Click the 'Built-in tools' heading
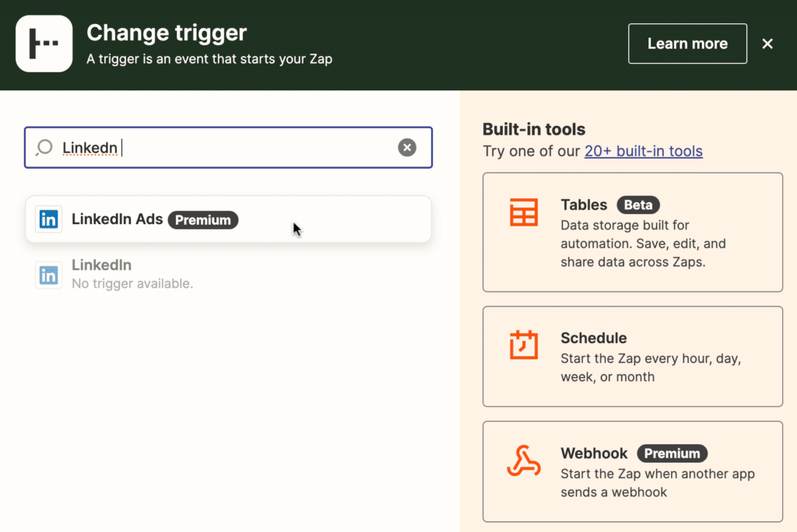 [x=534, y=129]
